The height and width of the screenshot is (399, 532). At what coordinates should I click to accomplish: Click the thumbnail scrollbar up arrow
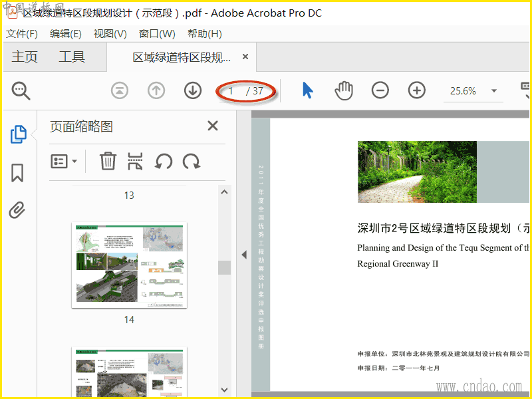pos(224,192)
